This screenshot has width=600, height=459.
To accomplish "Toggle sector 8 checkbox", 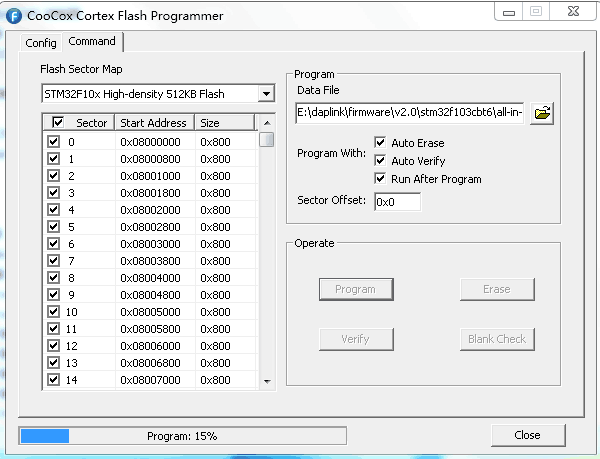I will pyautogui.click(x=54, y=278).
